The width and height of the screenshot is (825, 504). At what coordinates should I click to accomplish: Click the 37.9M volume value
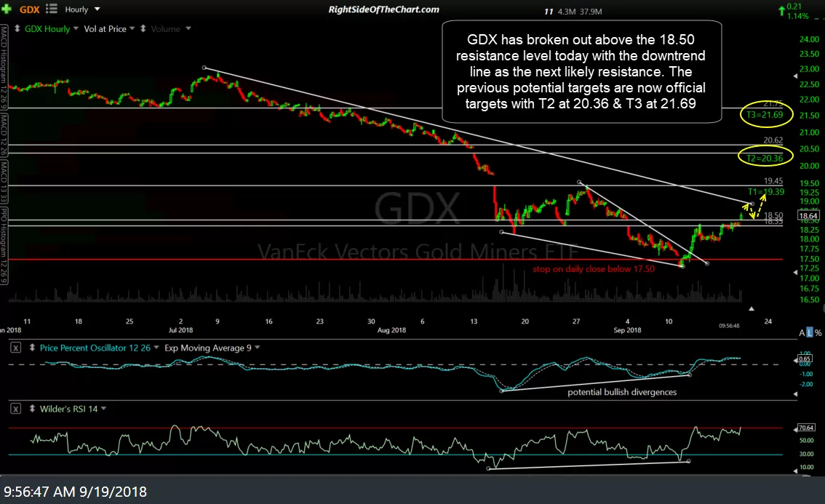tap(591, 12)
